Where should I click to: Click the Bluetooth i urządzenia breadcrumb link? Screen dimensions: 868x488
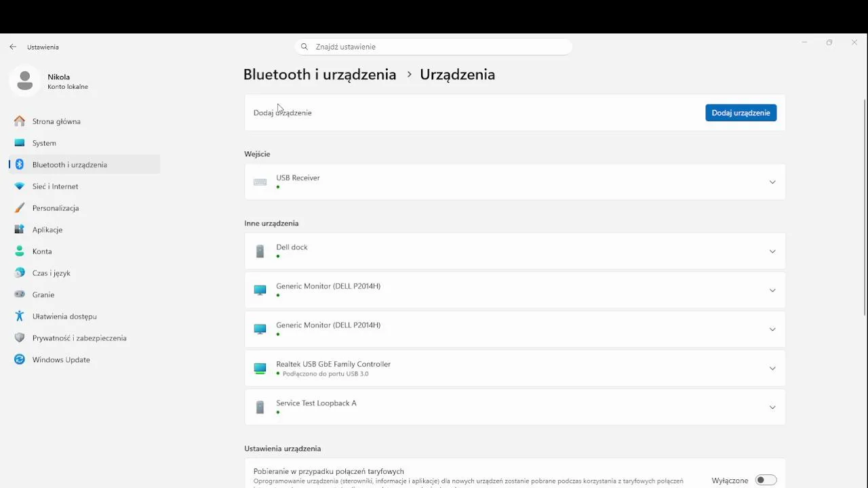319,75
